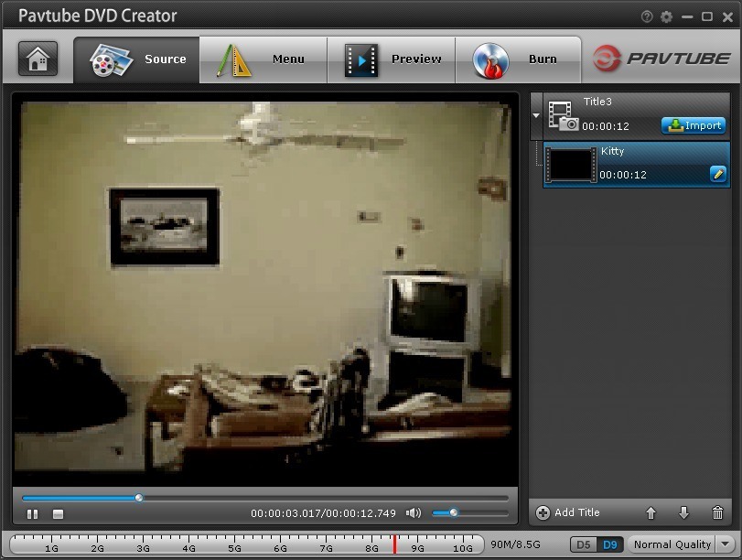
Task: Switch to the Menu tab
Action: coord(263,59)
